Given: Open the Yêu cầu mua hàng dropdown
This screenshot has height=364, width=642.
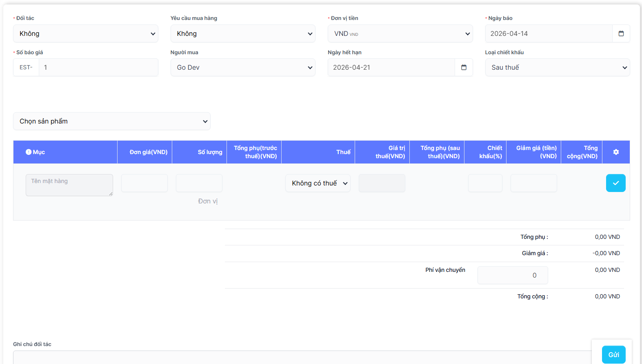Looking at the screenshot, I should (x=243, y=33).
